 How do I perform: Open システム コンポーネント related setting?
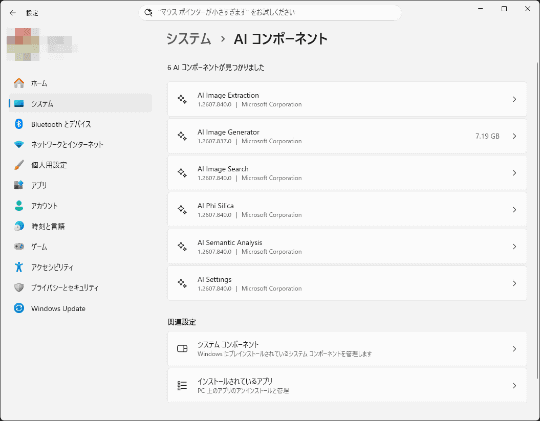347,349
